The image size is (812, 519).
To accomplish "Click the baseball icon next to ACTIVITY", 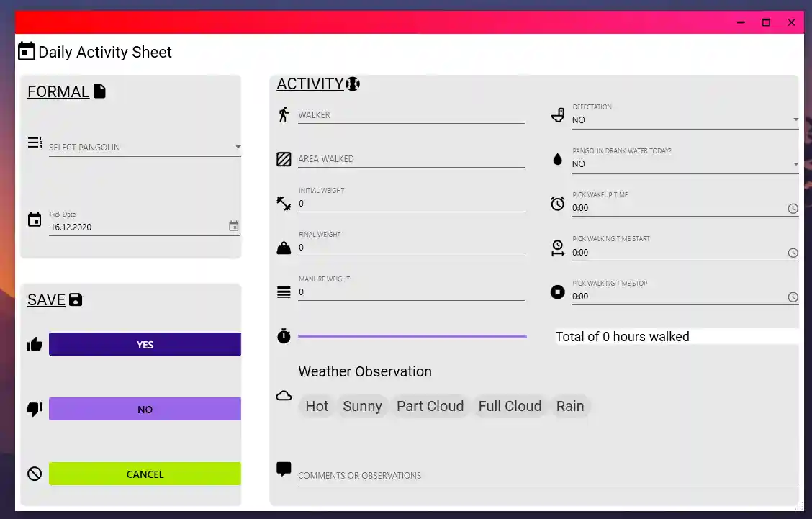I will pyautogui.click(x=353, y=84).
